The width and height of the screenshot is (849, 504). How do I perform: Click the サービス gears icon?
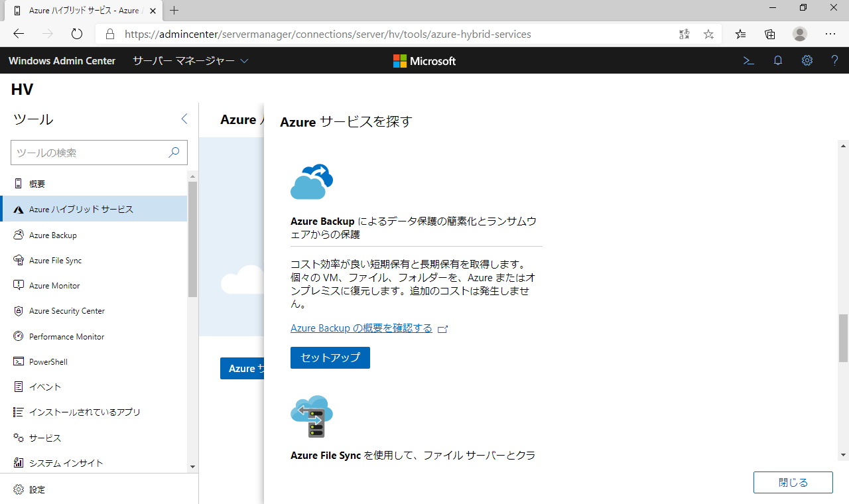point(18,438)
